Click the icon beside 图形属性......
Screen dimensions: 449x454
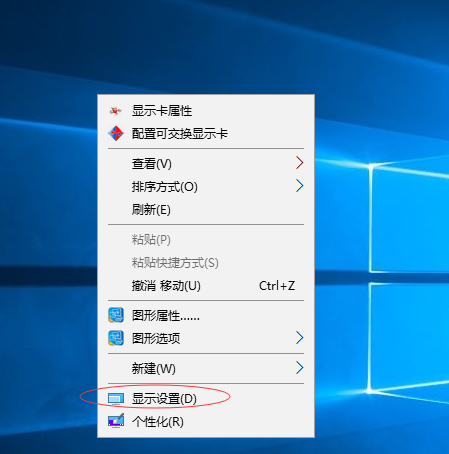click(116, 315)
